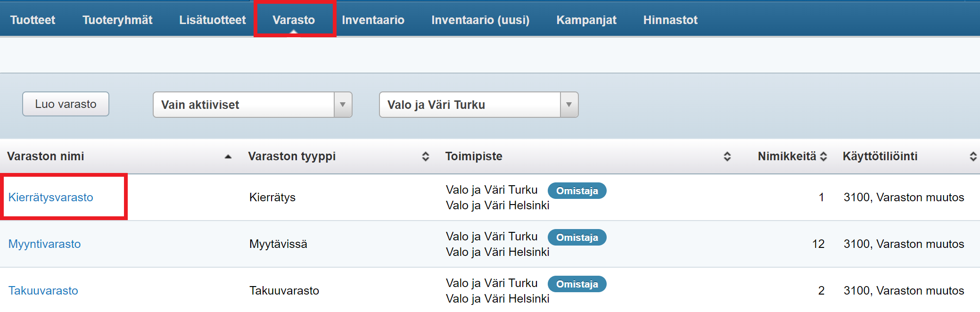Open the Kampanjat tab
This screenshot has width=980, height=312.
pyautogui.click(x=586, y=20)
